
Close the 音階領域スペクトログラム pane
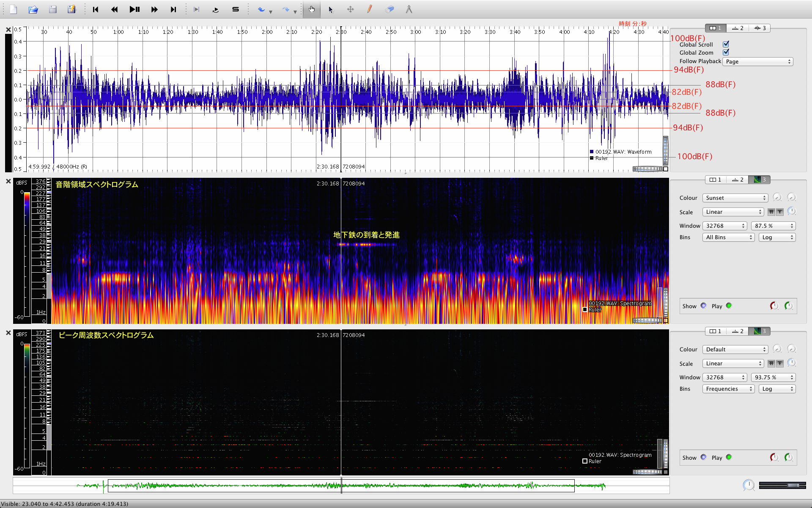tap(8, 181)
